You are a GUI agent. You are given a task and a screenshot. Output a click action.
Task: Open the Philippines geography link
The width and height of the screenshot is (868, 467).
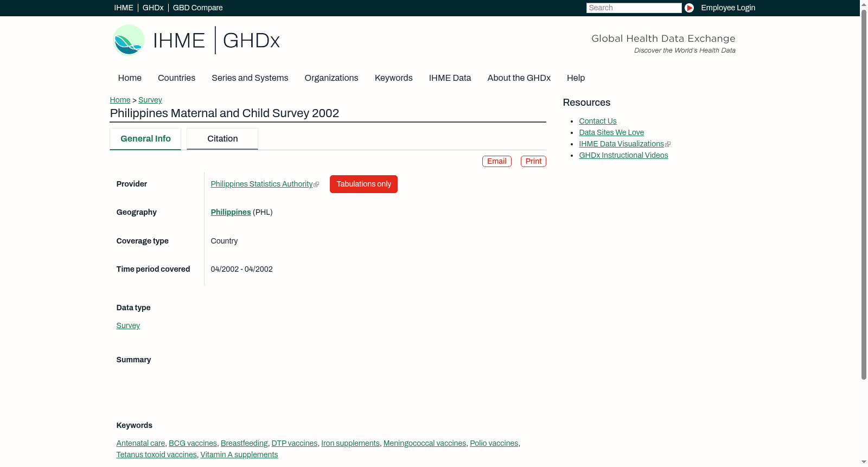pyautogui.click(x=231, y=212)
